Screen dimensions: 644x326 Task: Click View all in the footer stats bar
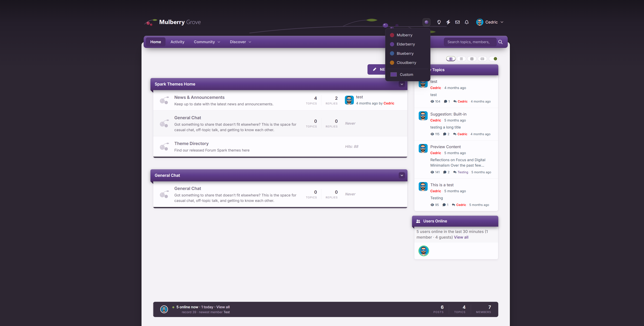coord(223,307)
